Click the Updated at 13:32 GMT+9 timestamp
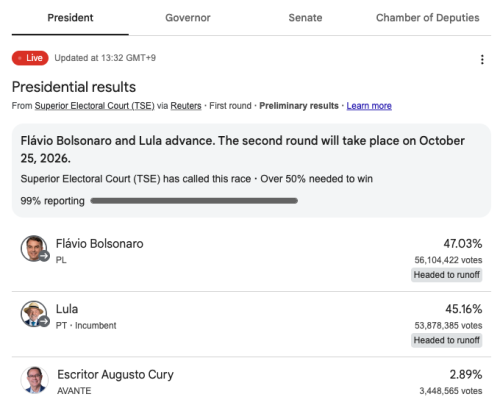The height and width of the screenshot is (408, 500). click(105, 58)
